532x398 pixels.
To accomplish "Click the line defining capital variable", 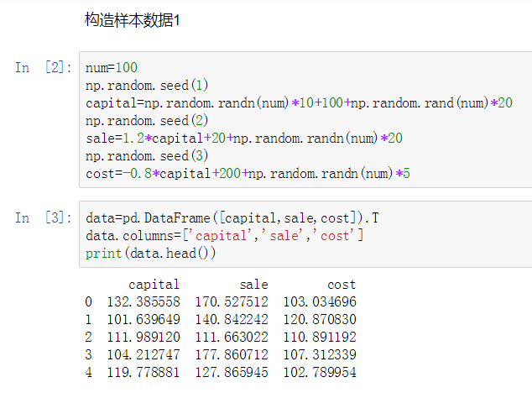I will [299, 102].
